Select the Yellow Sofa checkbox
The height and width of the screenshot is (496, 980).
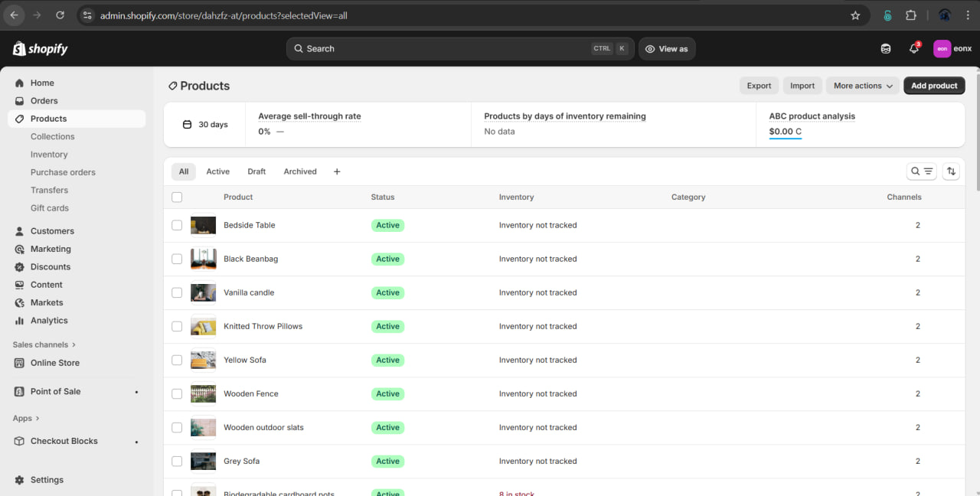click(x=177, y=360)
